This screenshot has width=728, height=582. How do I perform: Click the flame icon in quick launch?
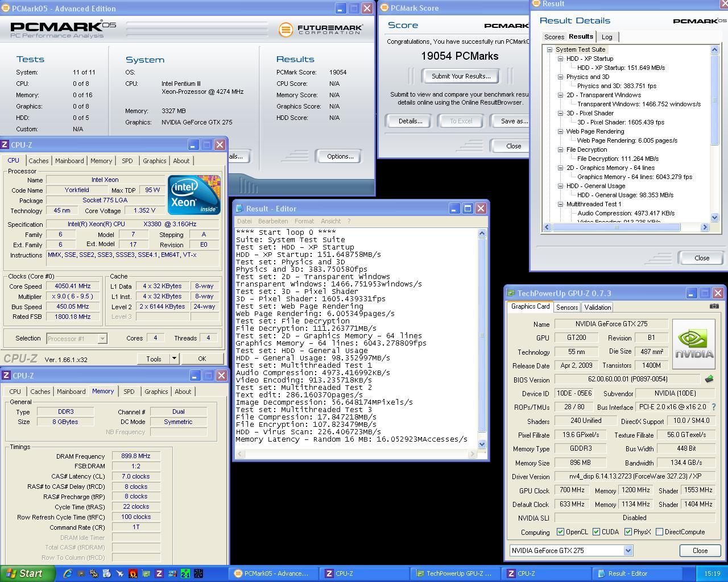point(133,573)
